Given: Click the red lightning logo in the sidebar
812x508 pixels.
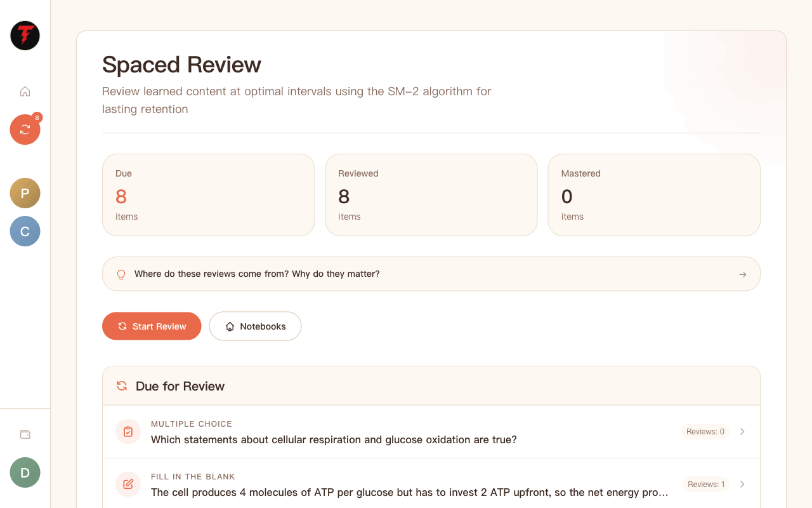Looking at the screenshot, I should (25, 36).
